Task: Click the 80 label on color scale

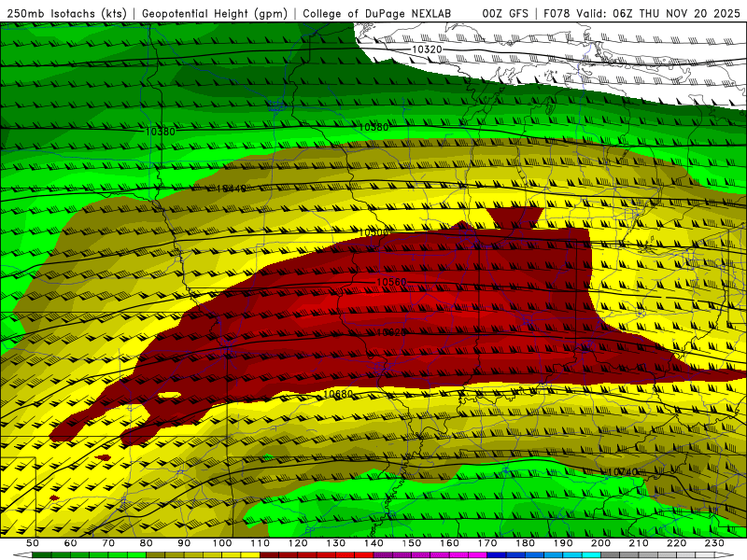Action: click(x=147, y=543)
